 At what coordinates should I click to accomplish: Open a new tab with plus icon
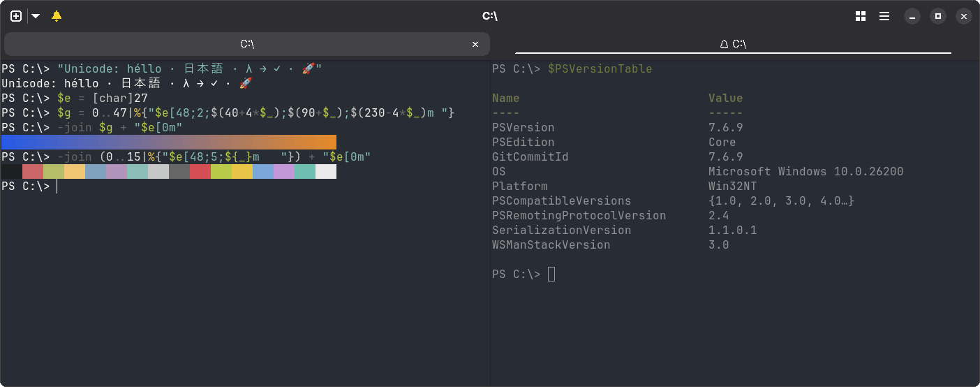16,16
